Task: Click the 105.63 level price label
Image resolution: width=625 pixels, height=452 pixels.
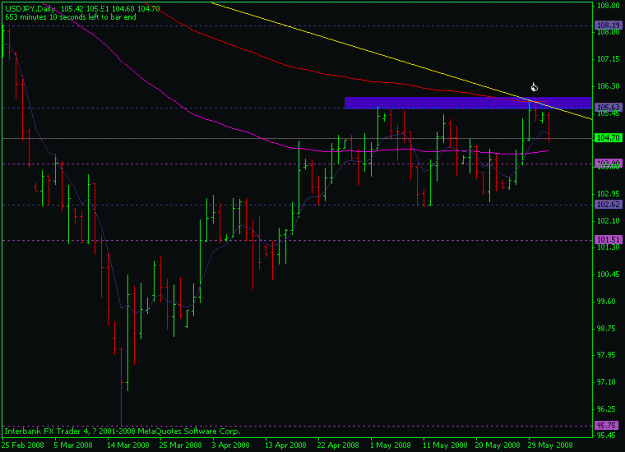Action: click(x=608, y=107)
